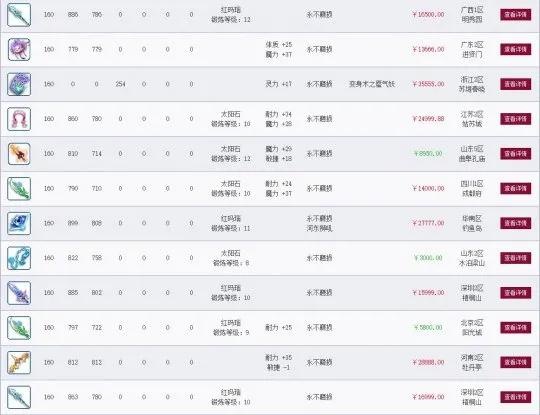View details for the ¥35555.00 item
The height and width of the screenshot is (415, 540).
516,84
